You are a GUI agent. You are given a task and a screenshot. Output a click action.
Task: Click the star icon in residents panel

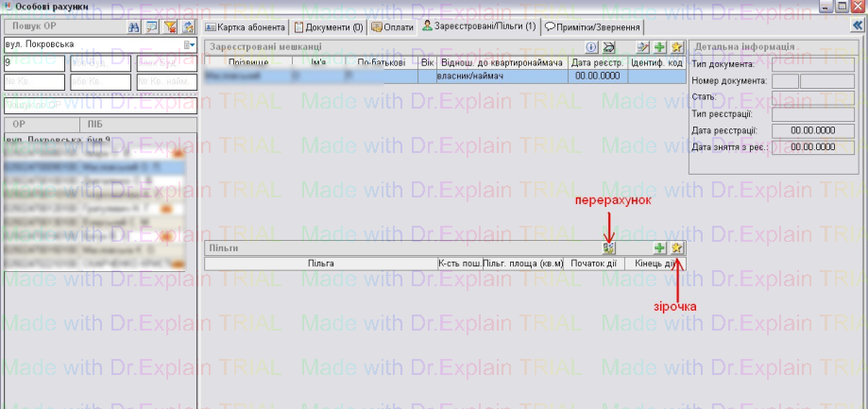pos(676,46)
